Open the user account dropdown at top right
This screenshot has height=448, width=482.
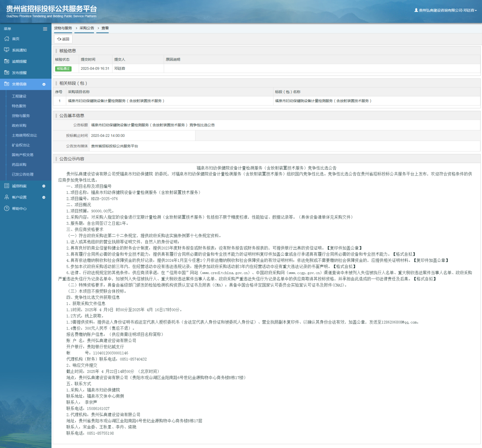[446, 10]
